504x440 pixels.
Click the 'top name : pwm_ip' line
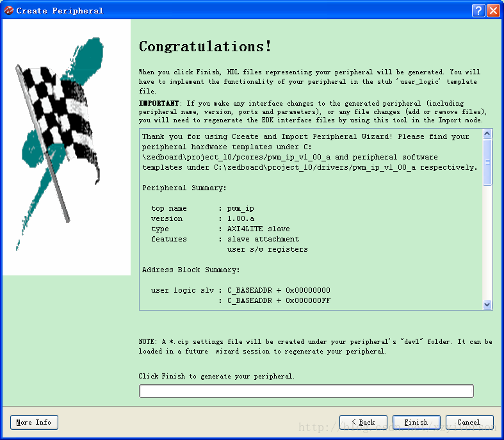coord(202,208)
